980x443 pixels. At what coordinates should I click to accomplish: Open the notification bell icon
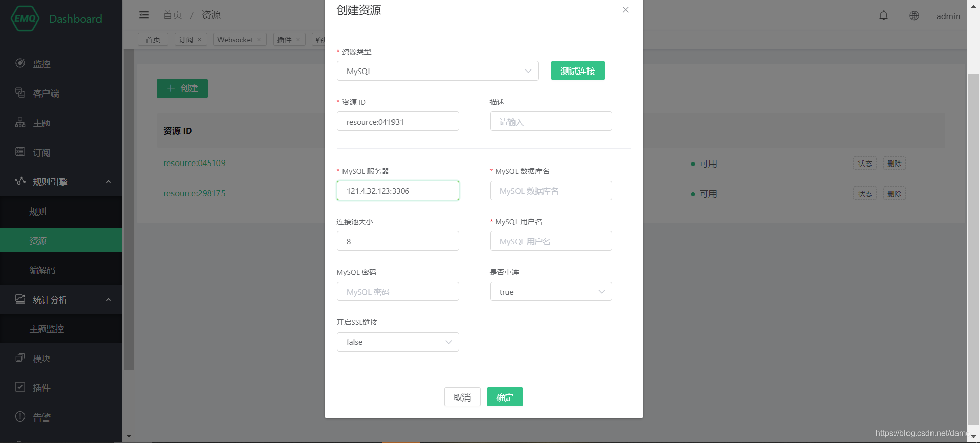tap(884, 16)
